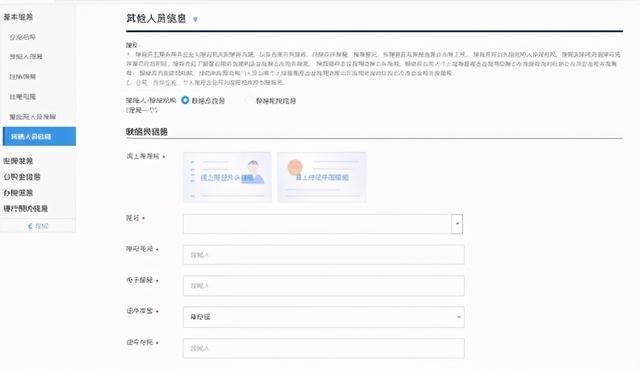Open the highlighted blue sidebar menu item
The image size is (640, 370).
(x=39, y=136)
